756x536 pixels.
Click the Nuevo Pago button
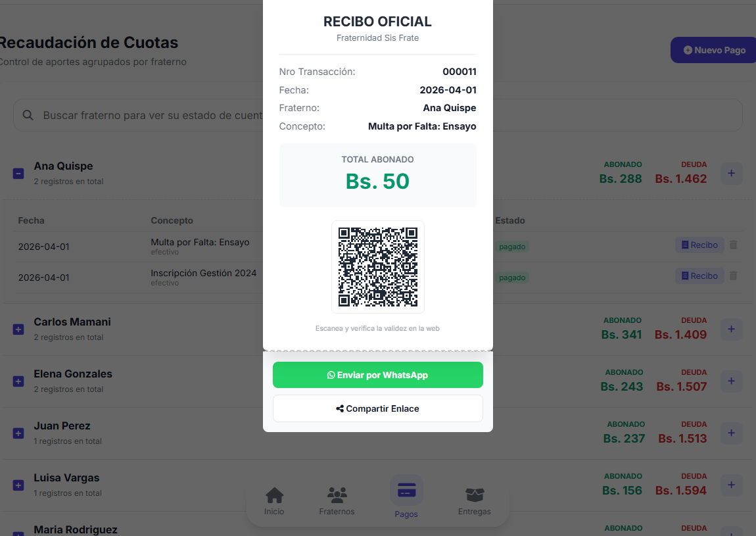(714, 50)
